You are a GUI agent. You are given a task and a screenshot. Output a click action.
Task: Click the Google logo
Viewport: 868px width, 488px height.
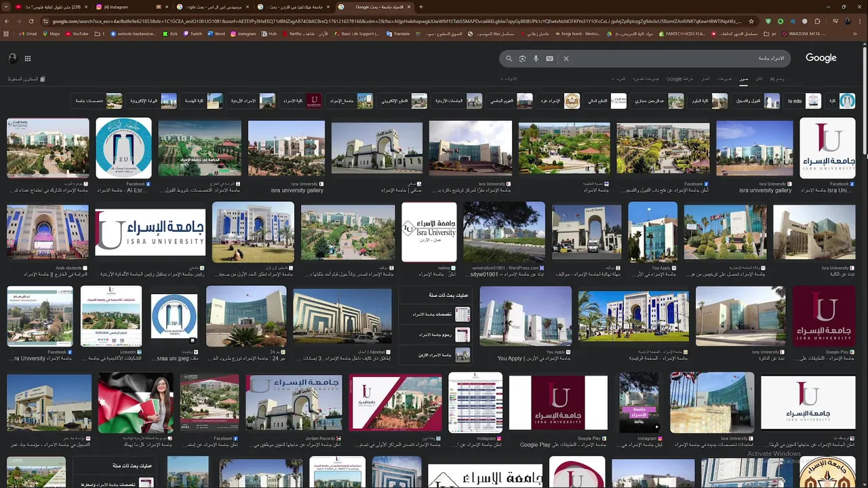coord(821,58)
